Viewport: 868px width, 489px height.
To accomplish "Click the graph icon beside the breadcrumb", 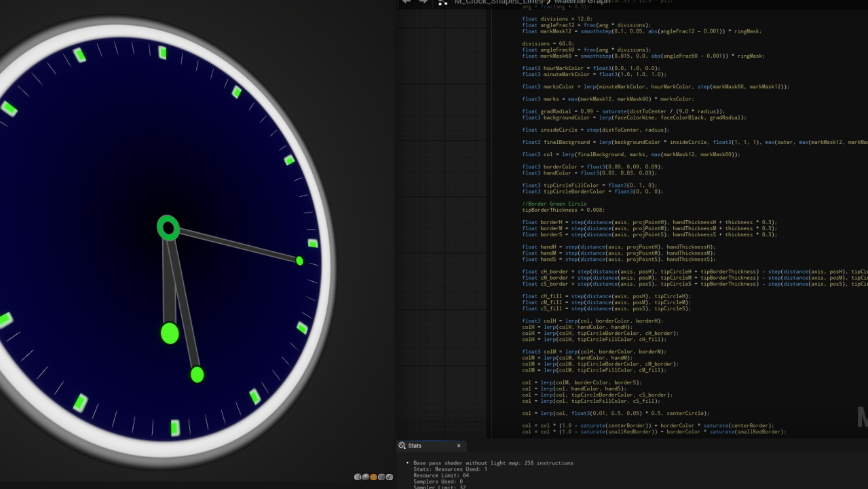I will [441, 3].
